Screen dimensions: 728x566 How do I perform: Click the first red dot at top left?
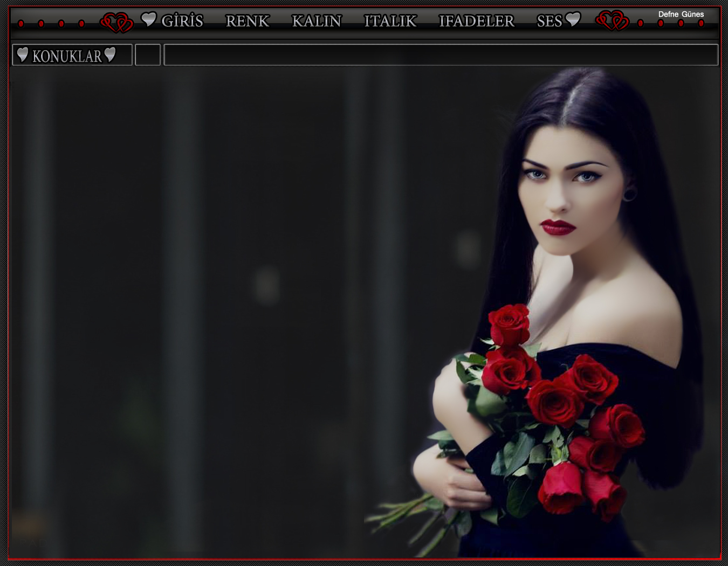pos(21,24)
